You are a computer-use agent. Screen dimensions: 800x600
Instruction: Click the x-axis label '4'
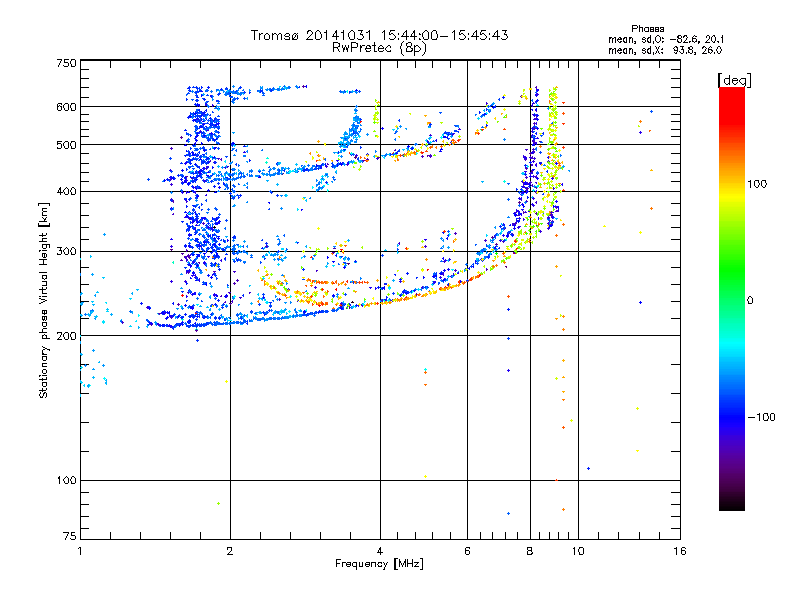[380, 551]
